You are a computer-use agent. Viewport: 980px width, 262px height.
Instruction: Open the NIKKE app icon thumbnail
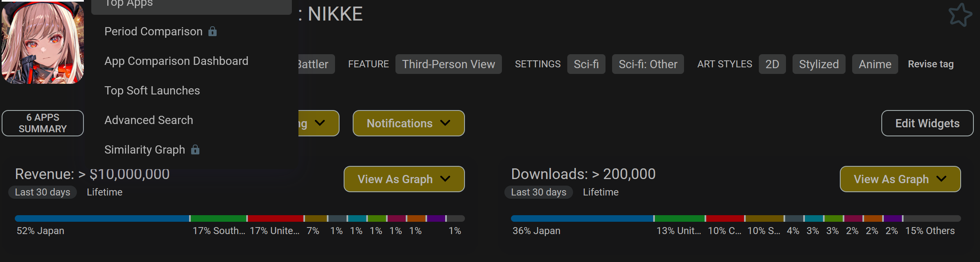[x=43, y=43]
